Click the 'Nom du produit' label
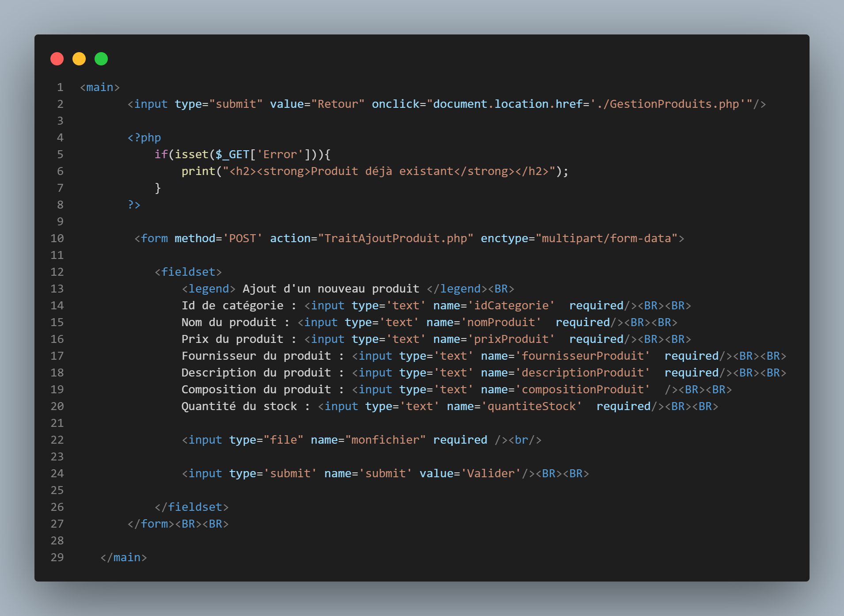844x616 pixels. pos(229,323)
